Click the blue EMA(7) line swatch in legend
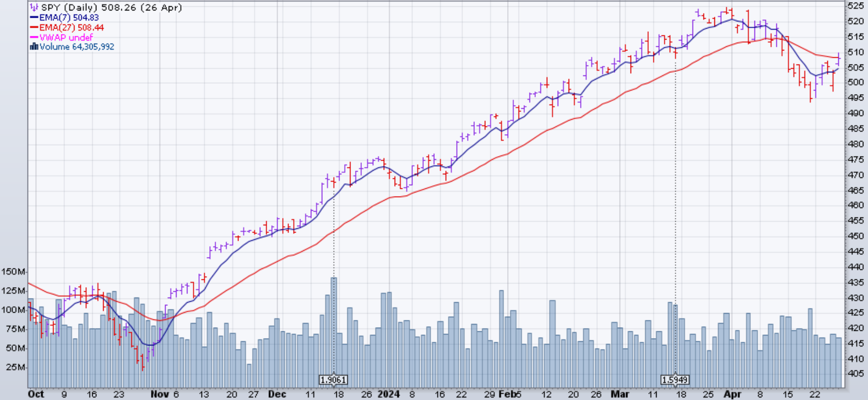 pyautogui.click(x=34, y=18)
